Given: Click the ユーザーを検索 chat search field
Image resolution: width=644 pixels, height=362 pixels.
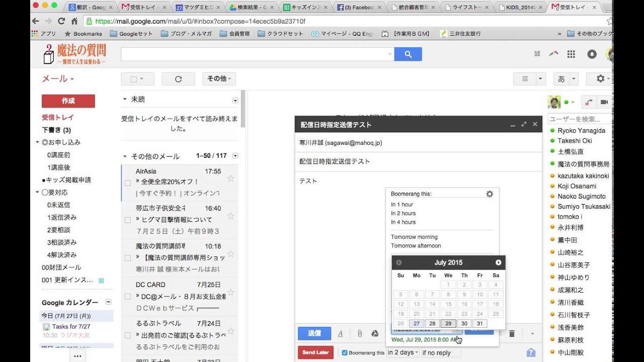Looking at the screenshot, I should (580, 119).
